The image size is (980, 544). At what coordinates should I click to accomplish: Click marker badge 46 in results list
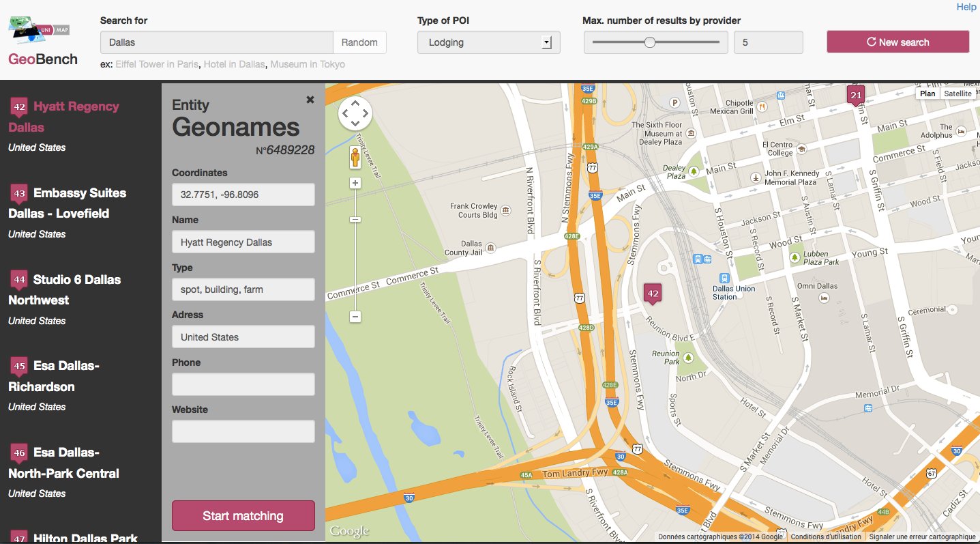[19, 453]
